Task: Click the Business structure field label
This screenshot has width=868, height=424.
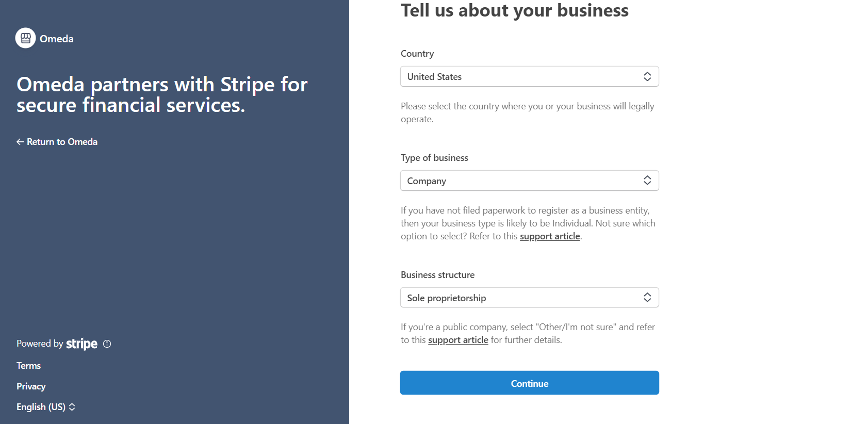Action: coord(437,275)
